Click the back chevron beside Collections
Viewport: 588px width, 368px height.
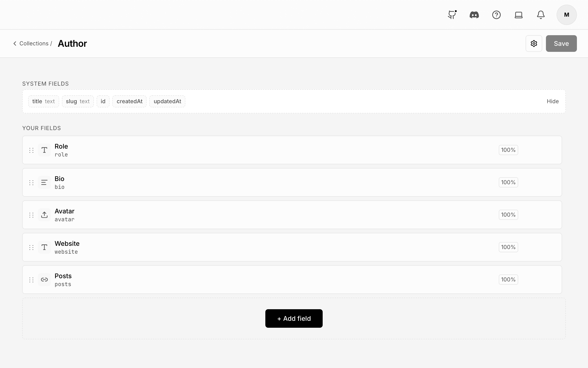[x=15, y=44]
